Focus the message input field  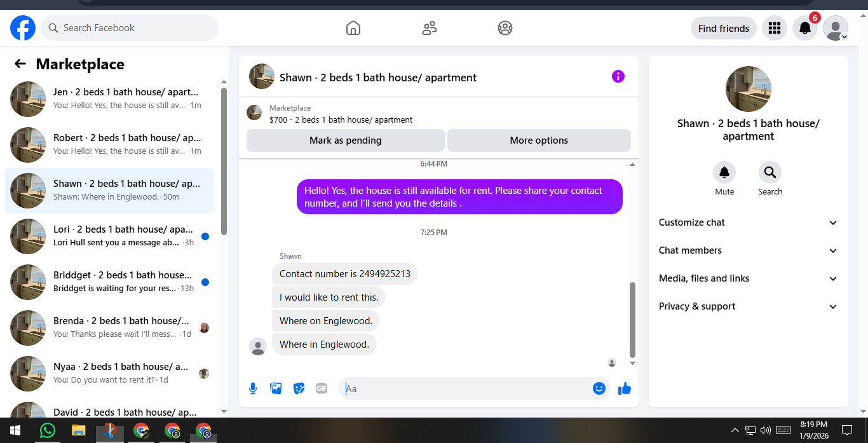467,388
